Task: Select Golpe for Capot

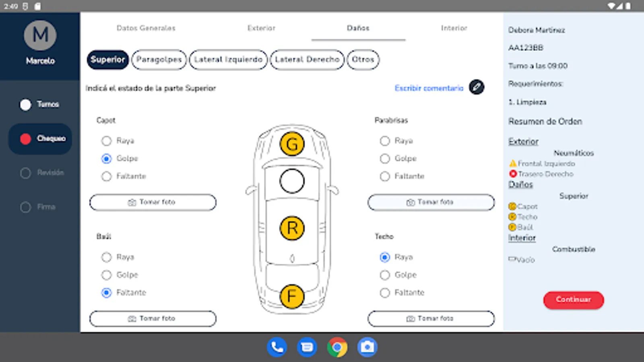Action: pyautogui.click(x=106, y=158)
